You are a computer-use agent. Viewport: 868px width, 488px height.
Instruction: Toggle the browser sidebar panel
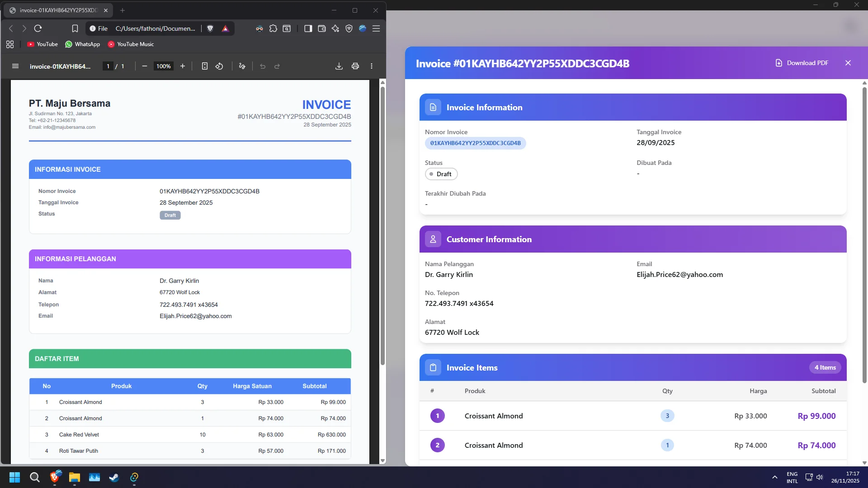pyautogui.click(x=308, y=28)
